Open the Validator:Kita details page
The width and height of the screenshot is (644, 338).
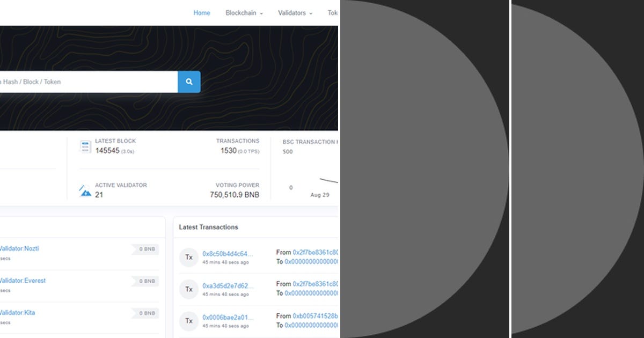tap(17, 312)
